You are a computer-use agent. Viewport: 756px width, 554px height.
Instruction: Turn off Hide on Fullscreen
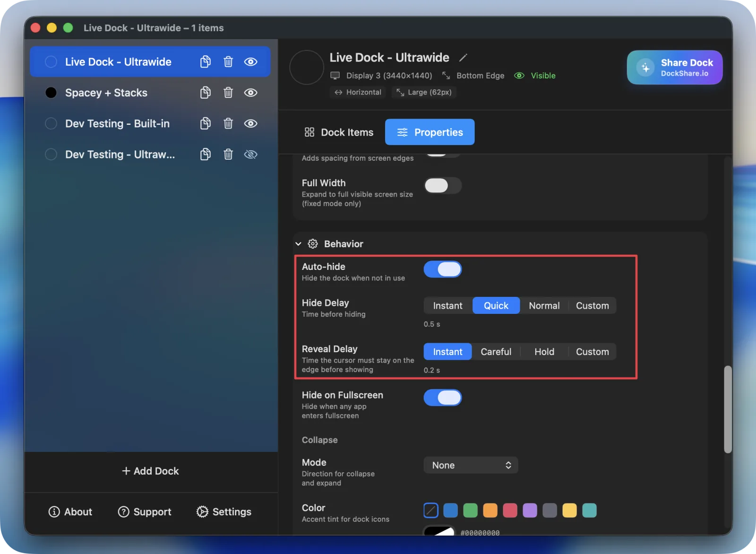pyautogui.click(x=443, y=398)
